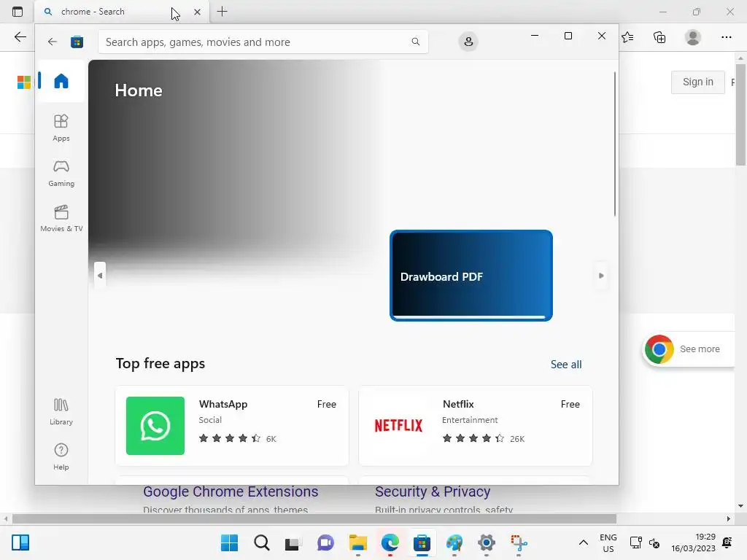Open Edge Collections icon
This screenshot has width=747, height=560.
pos(659,37)
